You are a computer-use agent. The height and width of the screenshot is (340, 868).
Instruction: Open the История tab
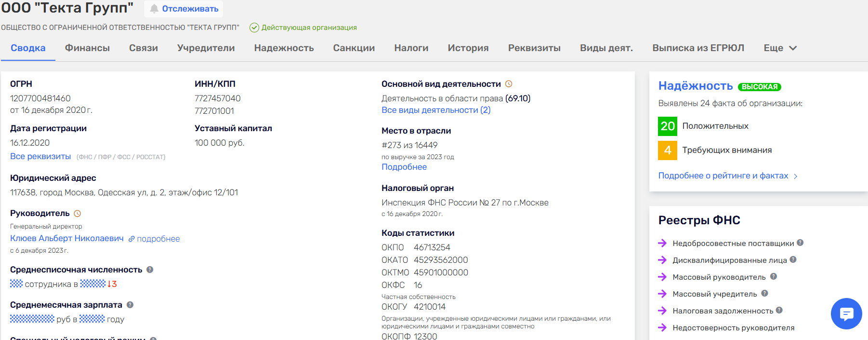coord(468,48)
